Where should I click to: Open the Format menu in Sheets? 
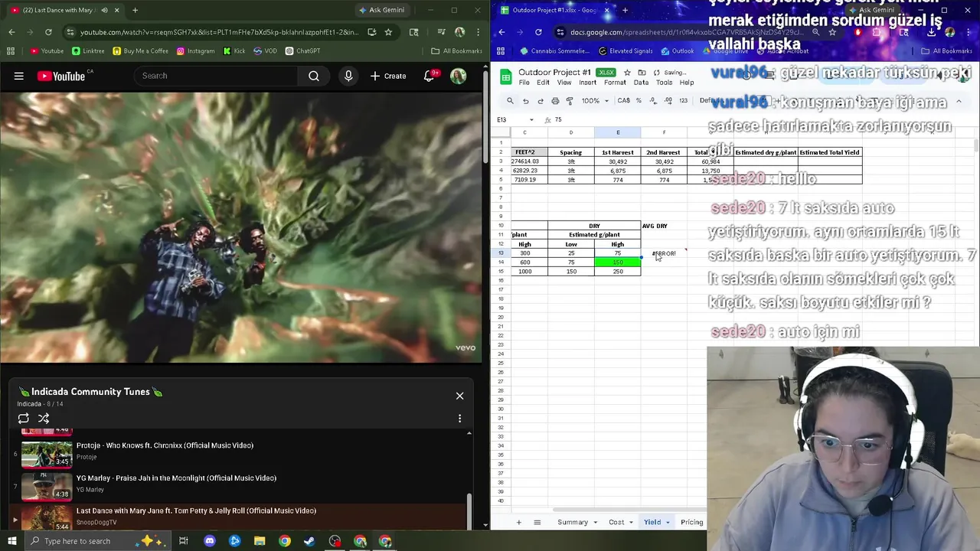(615, 83)
